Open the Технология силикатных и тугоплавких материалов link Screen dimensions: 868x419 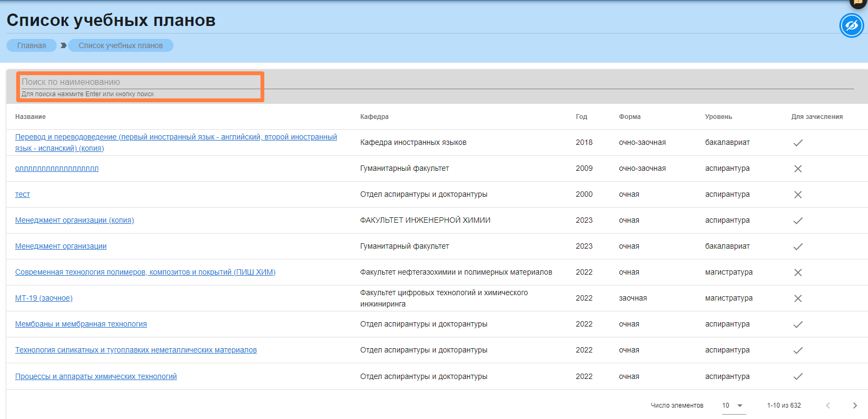pyautogui.click(x=136, y=350)
